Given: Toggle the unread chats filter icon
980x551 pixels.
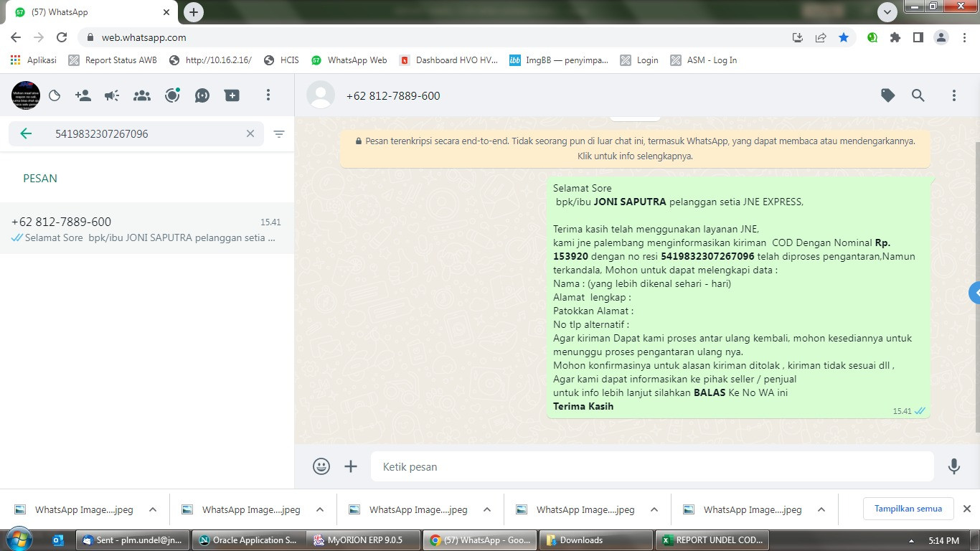Looking at the screenshot, I should click(x=279, y=133).
